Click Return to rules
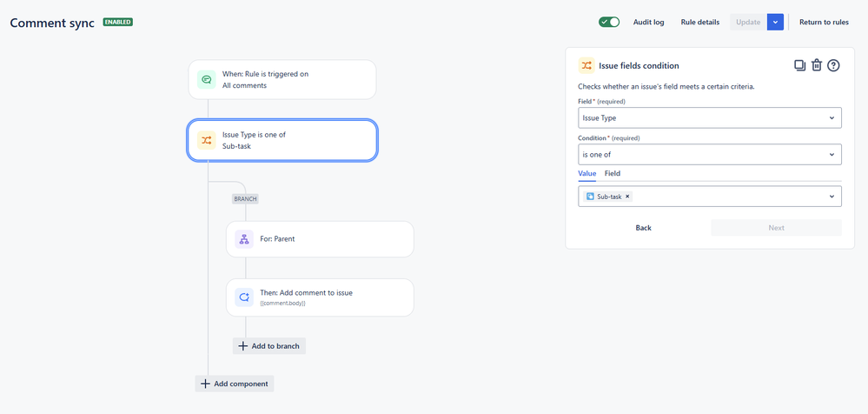This screenshot has height=414, width=868. (x=824, y=22)
